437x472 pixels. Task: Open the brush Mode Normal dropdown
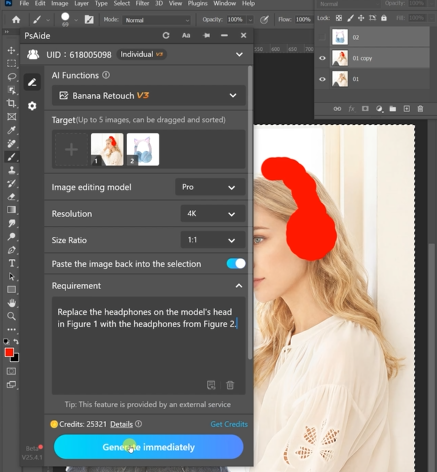(x=156, y=20)
